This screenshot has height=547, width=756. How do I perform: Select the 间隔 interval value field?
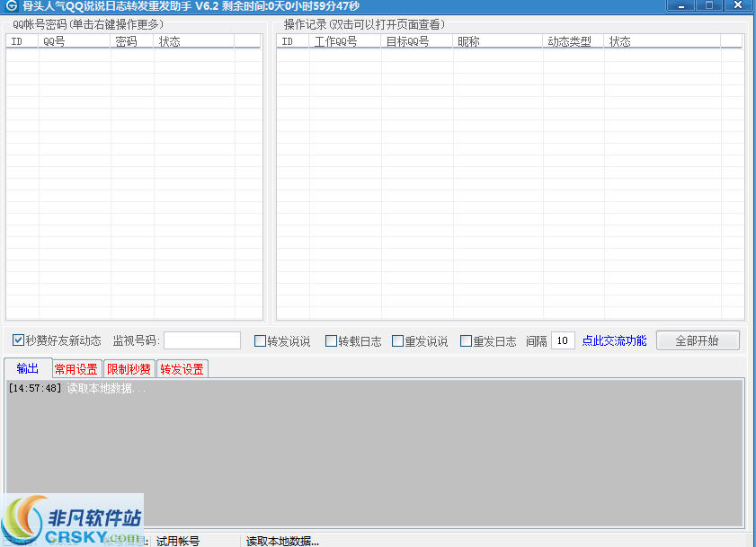tap(562, 340)
